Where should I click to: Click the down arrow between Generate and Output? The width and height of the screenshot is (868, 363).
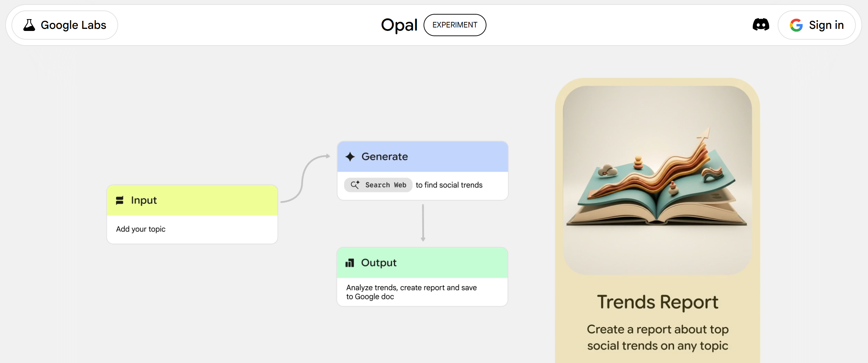coord(423,223)
